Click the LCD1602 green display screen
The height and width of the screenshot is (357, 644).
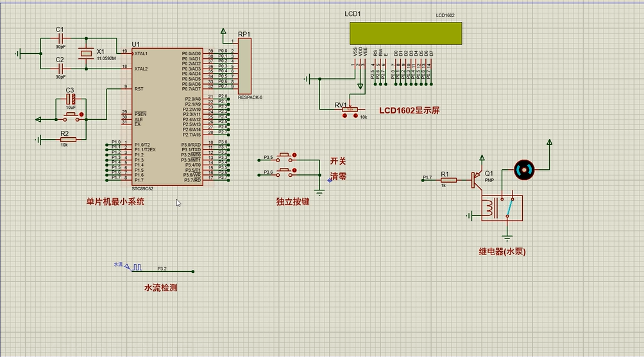(x=405, y=33)
